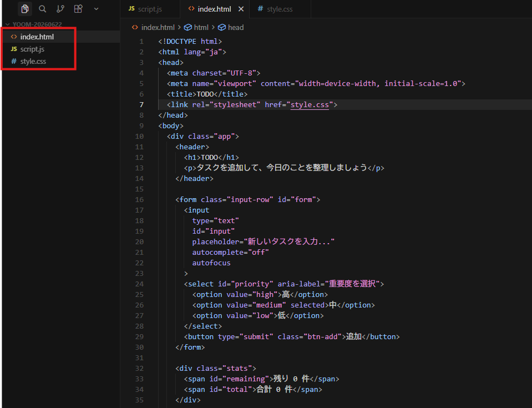The image size is (532, 408).
Task: Click the span id "remaining" line
Action: click(x=261, y=379)
